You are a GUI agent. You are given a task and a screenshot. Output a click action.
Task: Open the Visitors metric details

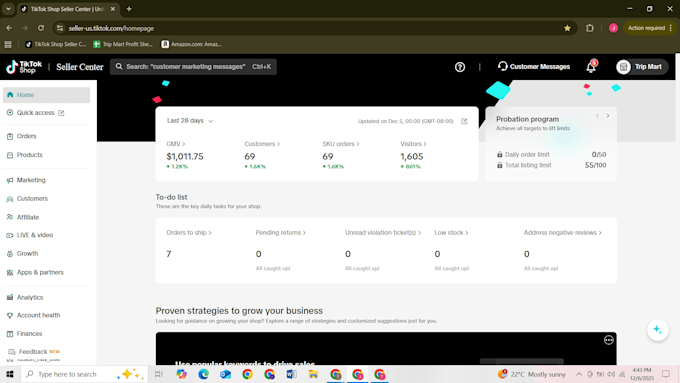[x=413, y=144]
